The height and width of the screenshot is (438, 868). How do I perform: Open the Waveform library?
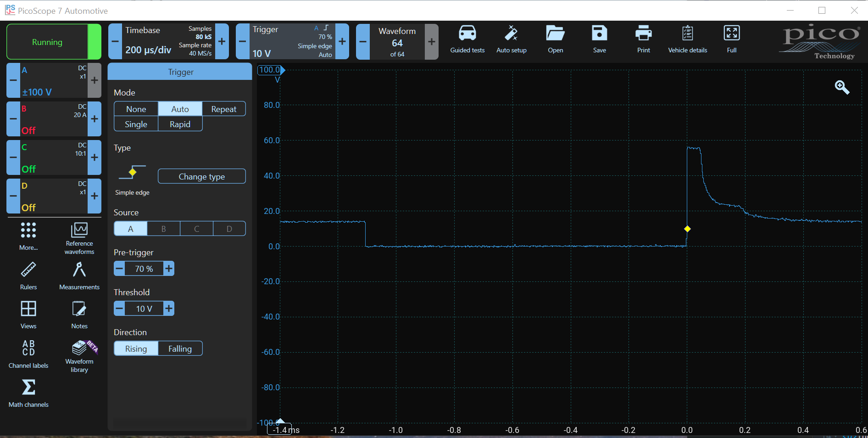(79, 356)
